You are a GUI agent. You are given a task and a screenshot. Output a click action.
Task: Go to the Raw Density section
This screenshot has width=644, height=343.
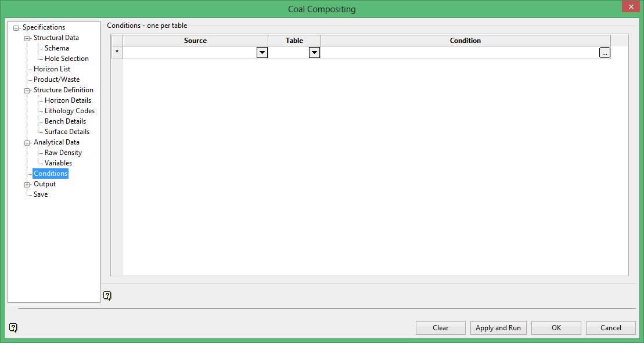click(63, 153)
